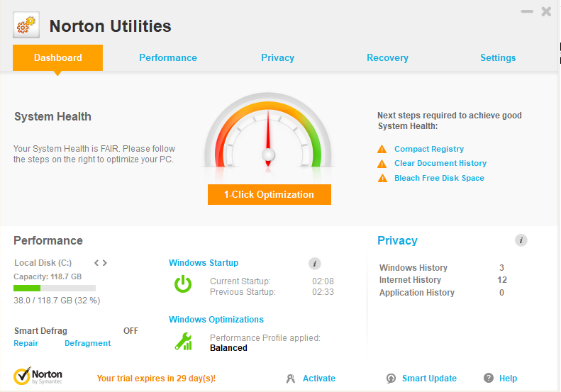Click the green power icon under Windows Startup
Image resolution: width=561 pixels, height=392 pixels.
click(183, 284)
